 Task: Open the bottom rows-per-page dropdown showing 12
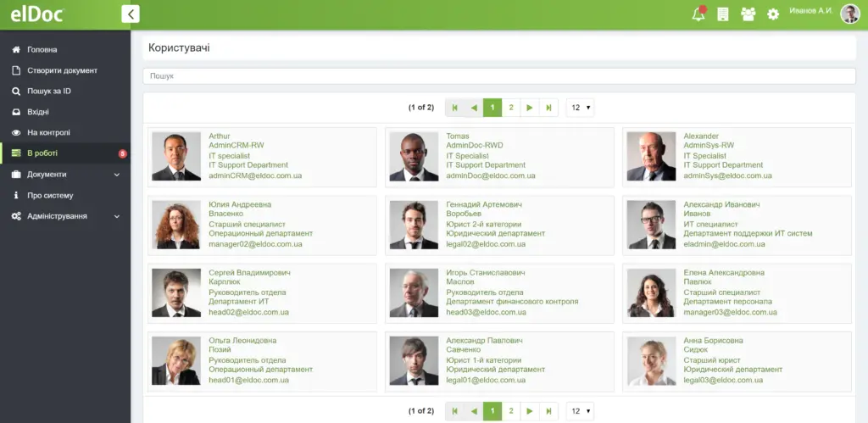580,411
